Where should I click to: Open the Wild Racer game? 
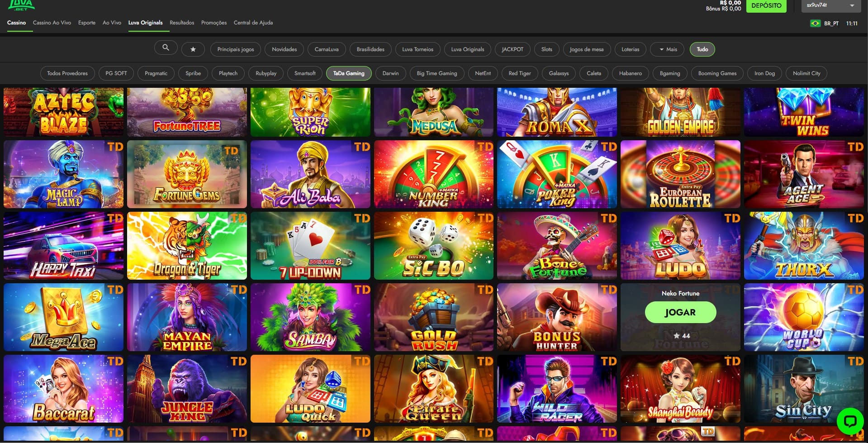557,389
